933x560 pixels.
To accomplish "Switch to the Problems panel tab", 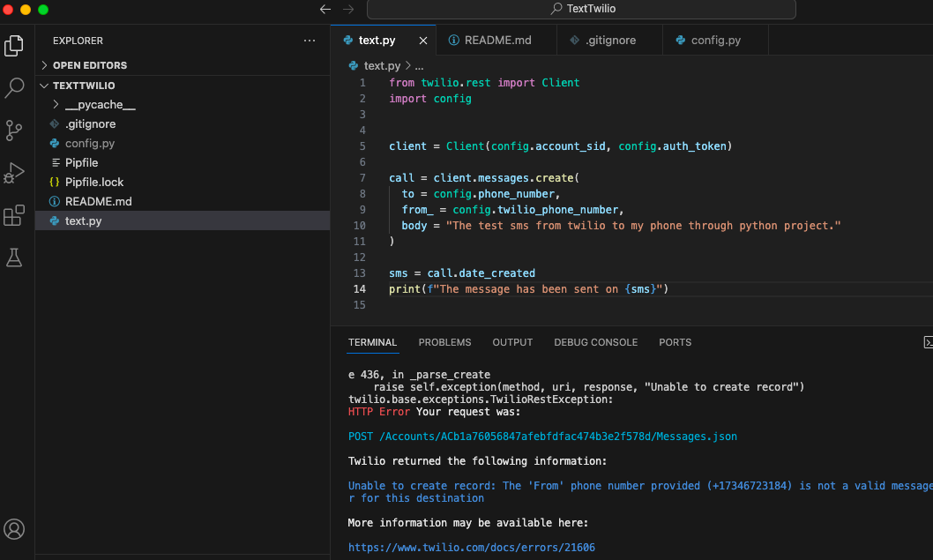I will [x=444, y=342].
